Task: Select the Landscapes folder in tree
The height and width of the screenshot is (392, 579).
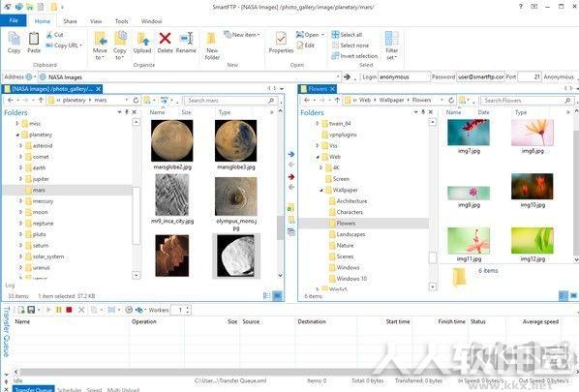Action: (x=350, y=234)
